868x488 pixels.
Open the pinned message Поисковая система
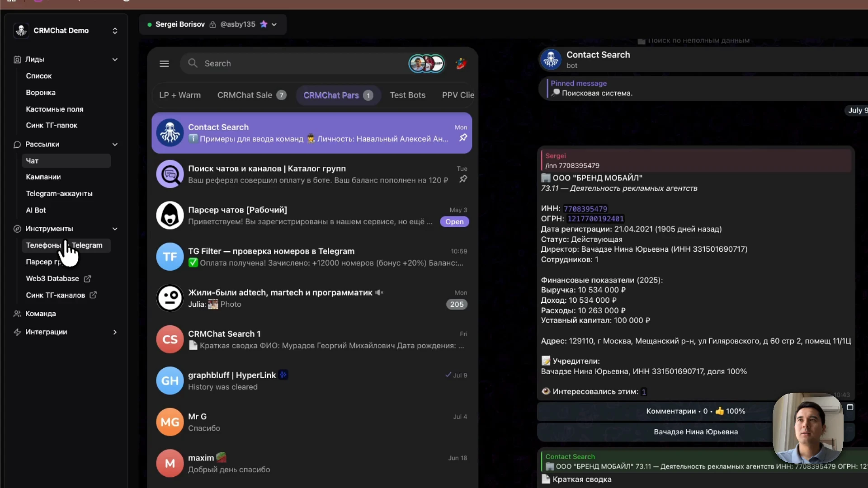tap(703, 89)
